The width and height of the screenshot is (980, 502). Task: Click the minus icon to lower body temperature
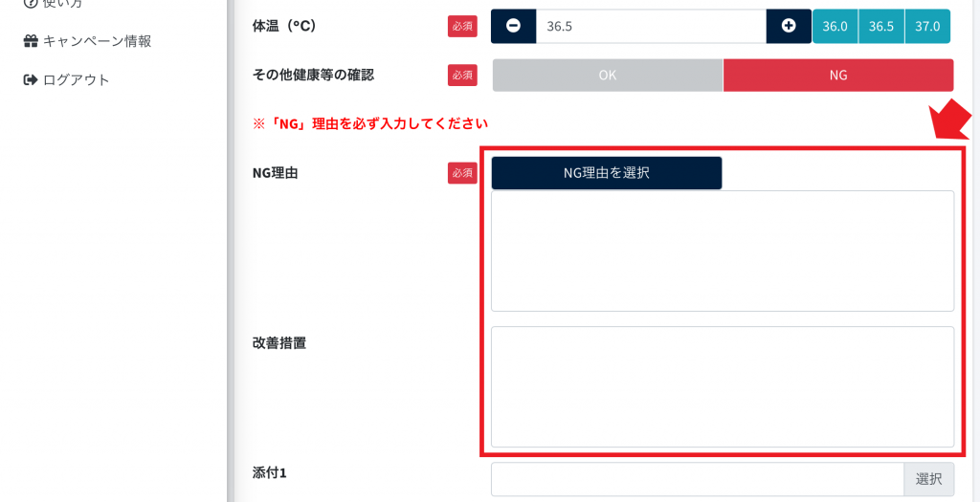[x=514, y=26]
